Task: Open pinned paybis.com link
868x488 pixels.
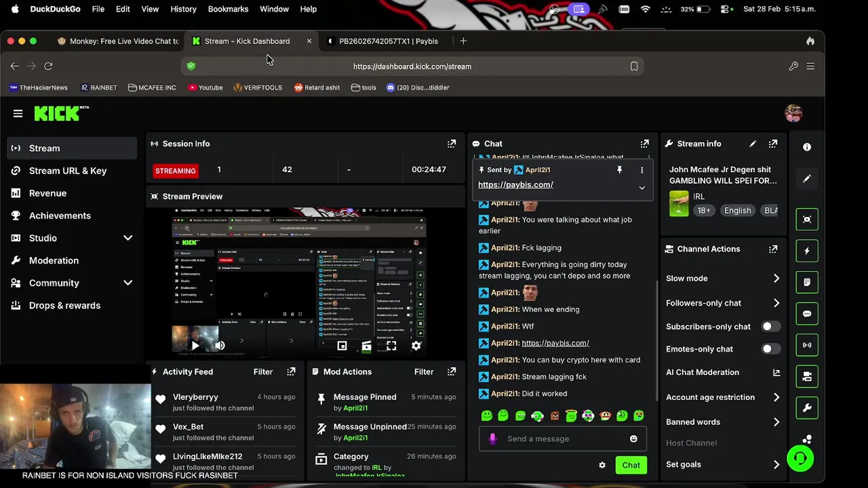Action: point(515,184)
